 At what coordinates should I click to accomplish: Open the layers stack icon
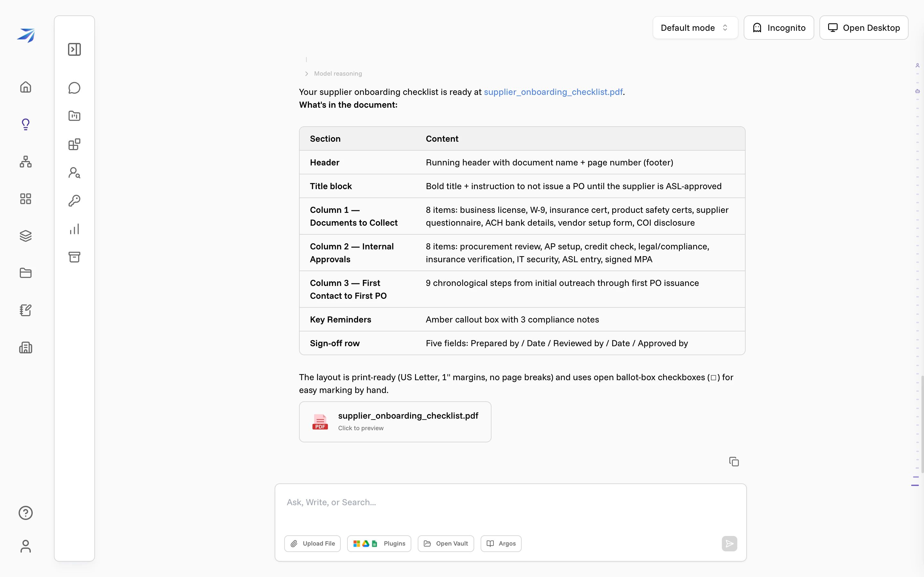26,236
